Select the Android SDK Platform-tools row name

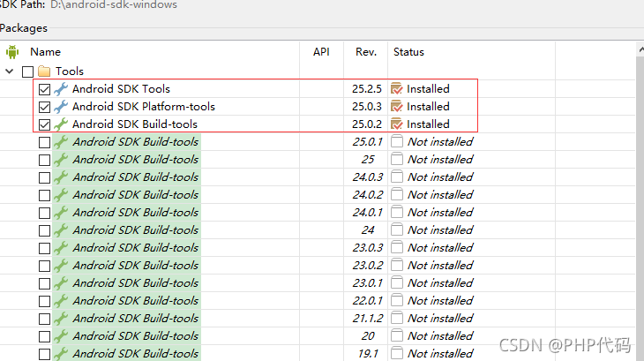pos(144,107)
